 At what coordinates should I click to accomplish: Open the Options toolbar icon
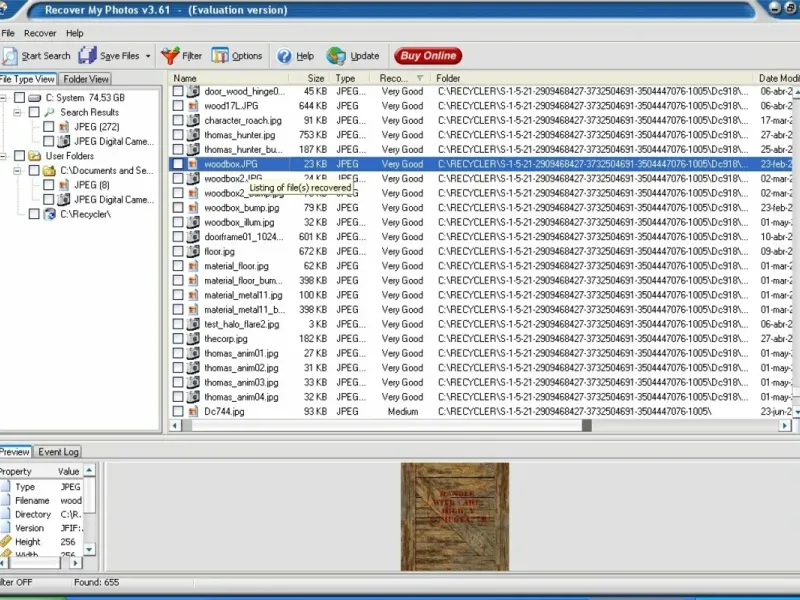pos(220,56)
